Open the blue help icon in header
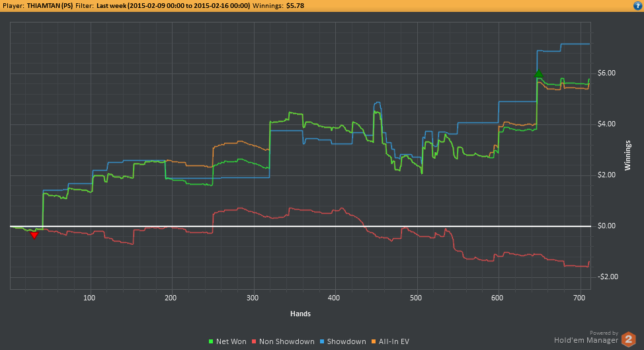The width and height of the screenshot is (644, 350). (x=637, y=6)
